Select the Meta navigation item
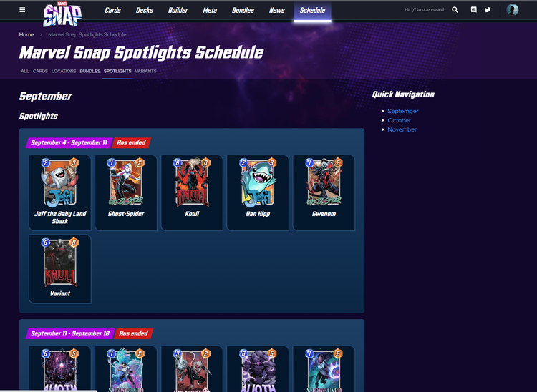Viewport: 537px width, 392px height. (210, 10)
